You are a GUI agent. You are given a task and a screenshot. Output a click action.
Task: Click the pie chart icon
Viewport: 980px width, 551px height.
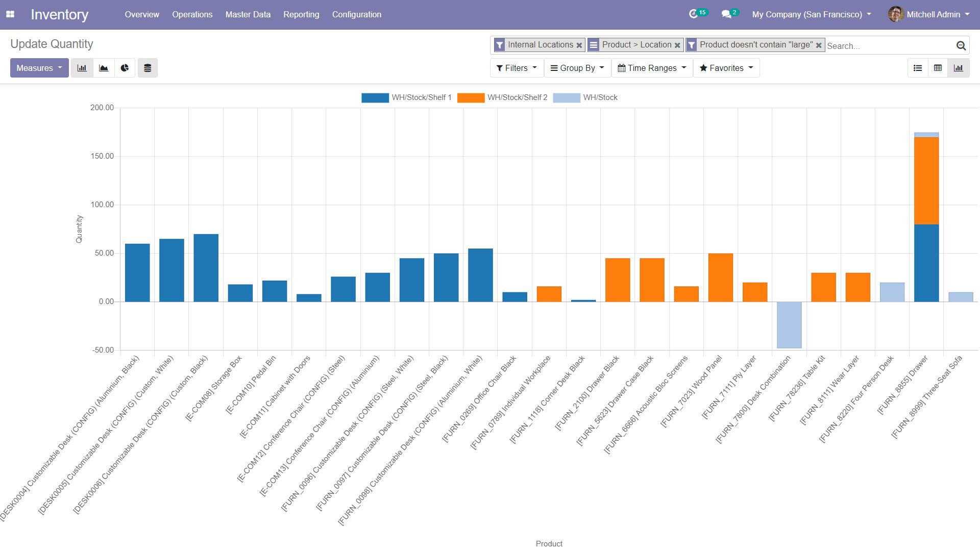125,68
